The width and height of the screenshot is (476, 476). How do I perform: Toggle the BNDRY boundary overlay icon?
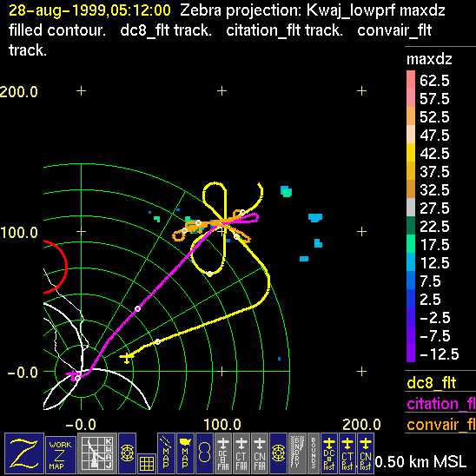pyautogui.click(x=297, y=453)
